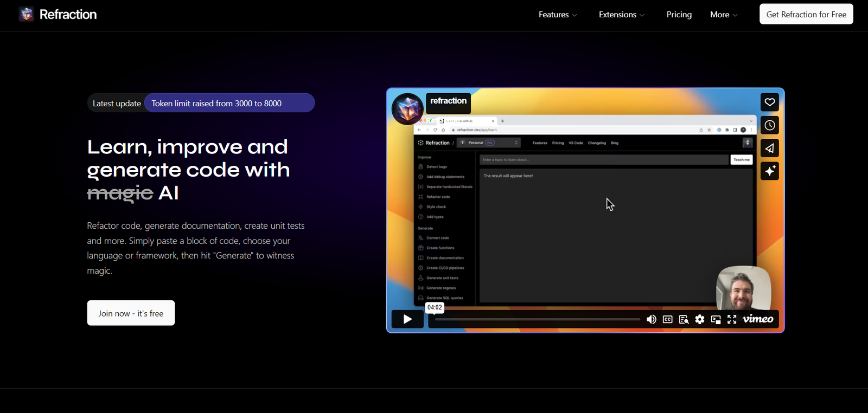Screen dimensions: 868x413
Task: Click Get Refraction for Free button
Action: click(806, 15)
